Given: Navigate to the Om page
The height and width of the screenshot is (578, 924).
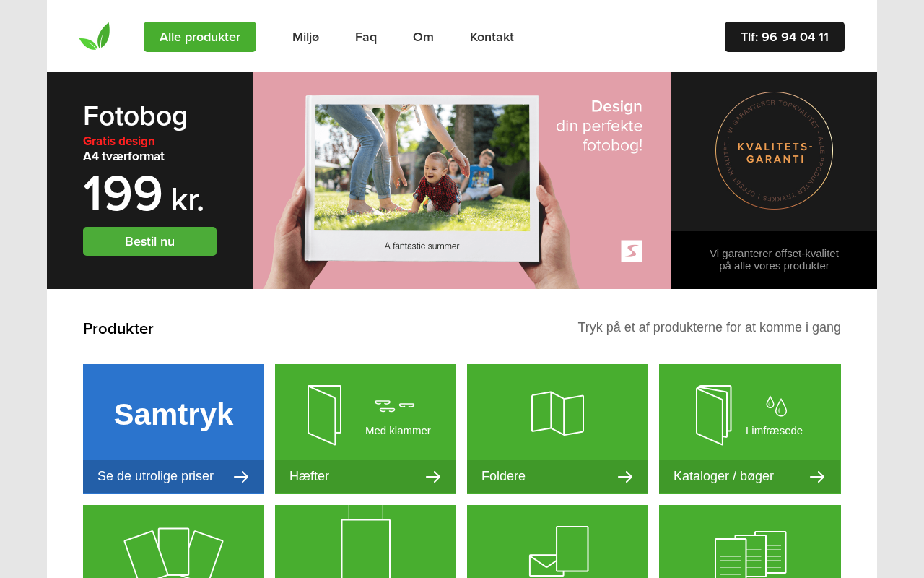Looking at the screenshot, I should point(423,37).
